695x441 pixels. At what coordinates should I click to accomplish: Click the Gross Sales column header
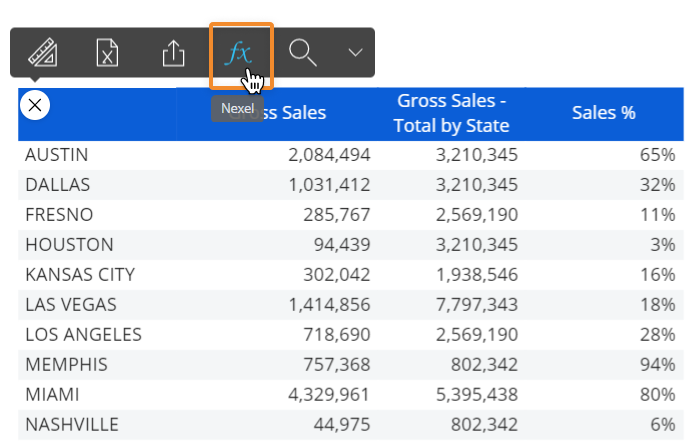pos(292,113)
